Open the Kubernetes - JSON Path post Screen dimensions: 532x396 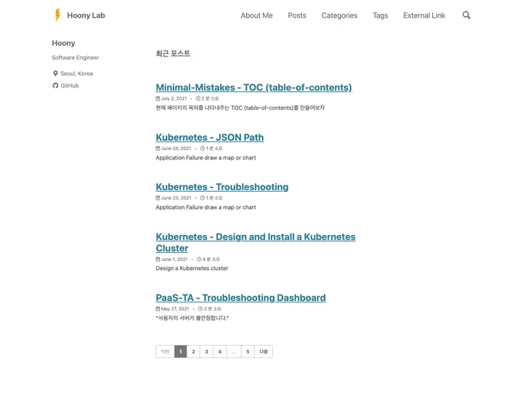pyautogui.click(x=210, y=137)
